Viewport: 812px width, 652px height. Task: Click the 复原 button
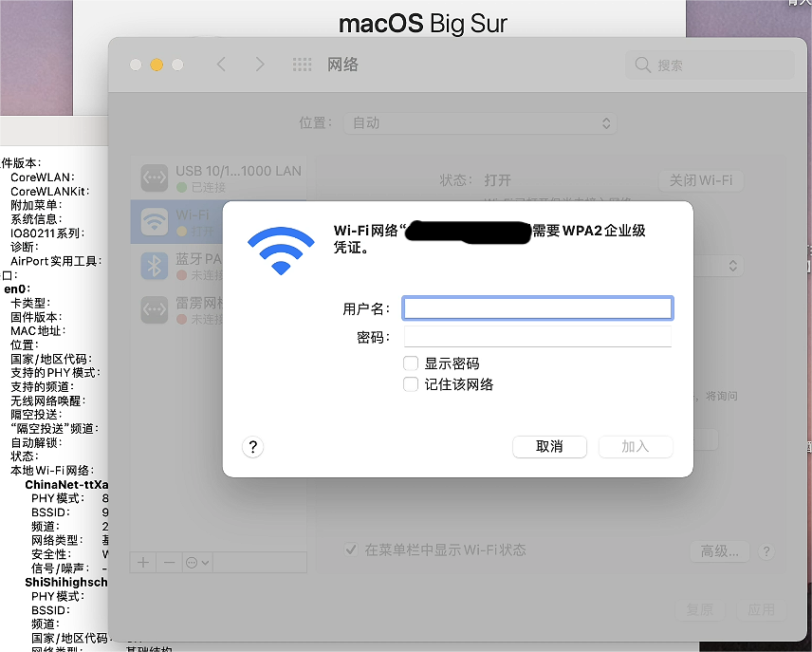700,610
